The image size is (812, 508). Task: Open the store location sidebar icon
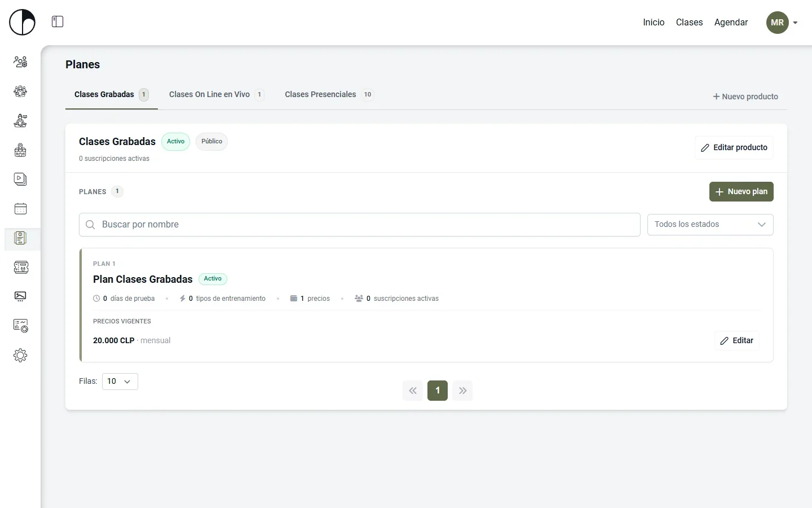tap(20, 150)
